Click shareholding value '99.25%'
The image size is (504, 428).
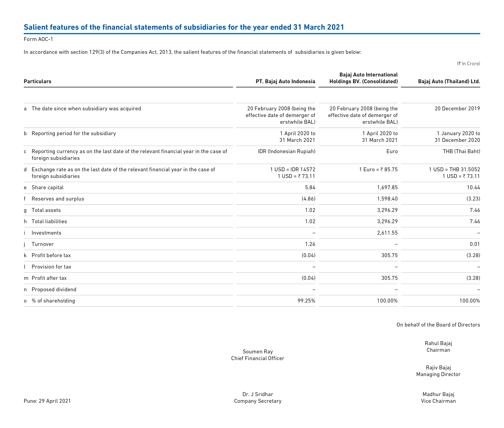click(306, 301)
